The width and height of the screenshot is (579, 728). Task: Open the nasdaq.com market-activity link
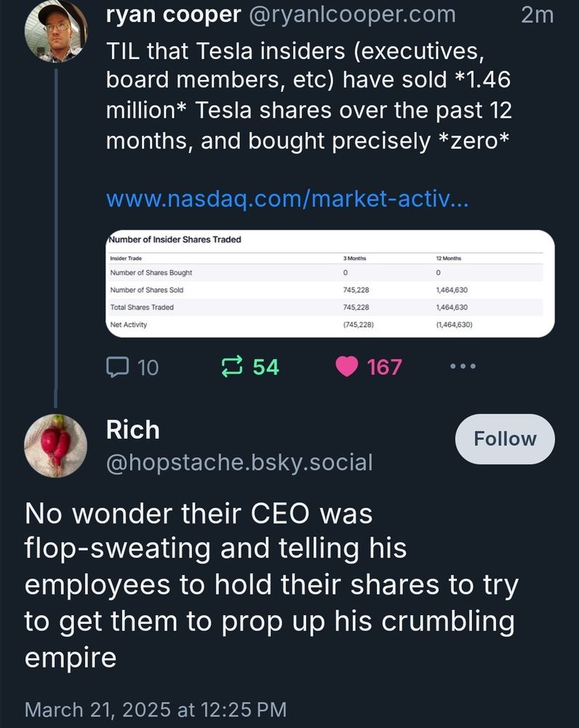point(287,199)
